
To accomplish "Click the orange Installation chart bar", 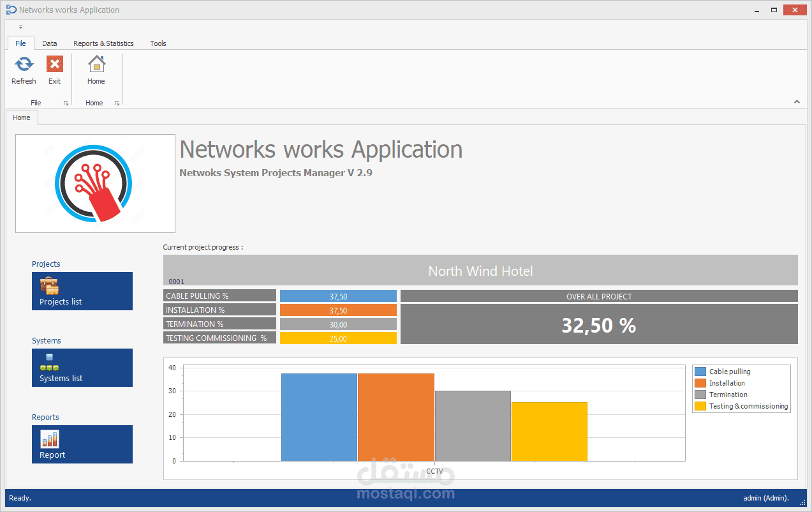I will coord(396,417).
